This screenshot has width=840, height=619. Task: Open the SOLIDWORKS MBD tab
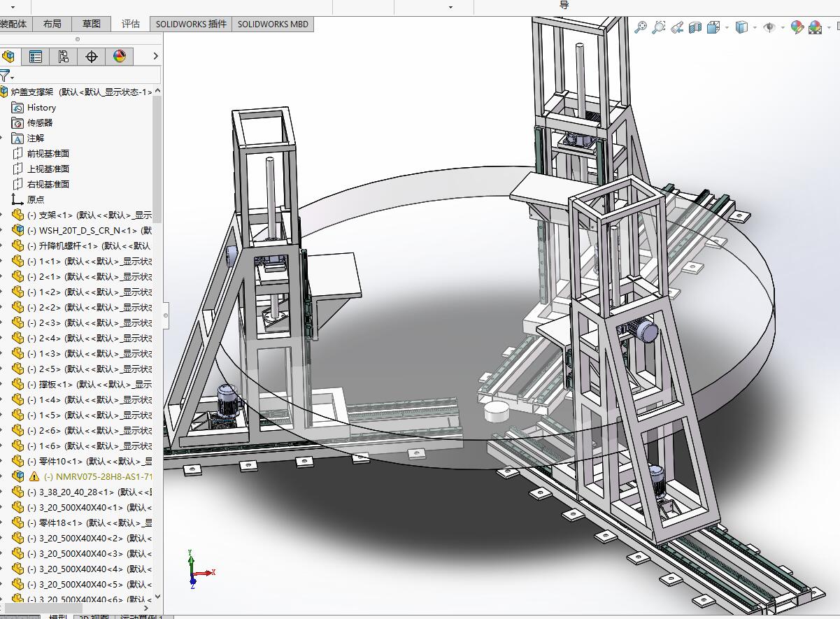pos(273,24)
